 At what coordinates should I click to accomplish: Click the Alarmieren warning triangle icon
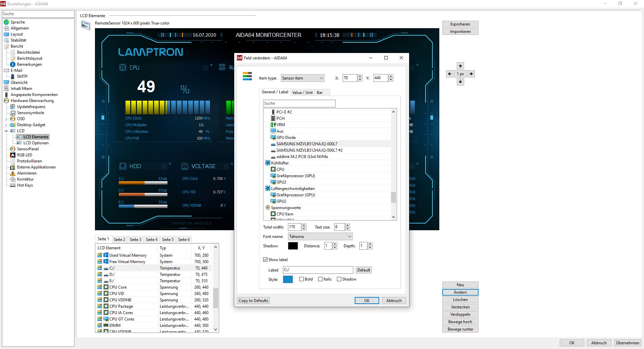[13, 173]
